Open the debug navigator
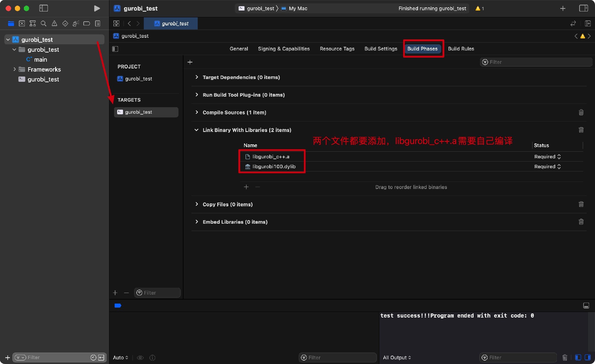The height and width of the screenshot is (364, 595). click(76, 24)
